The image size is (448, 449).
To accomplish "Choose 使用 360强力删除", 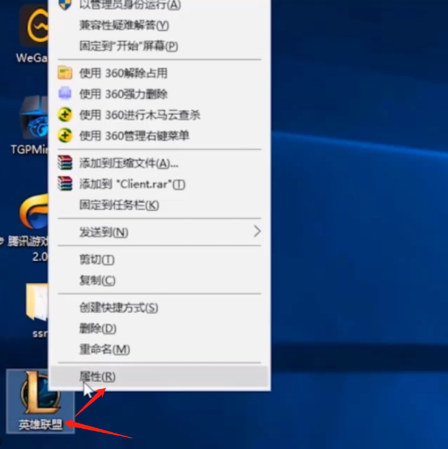I will coord(159,94).
